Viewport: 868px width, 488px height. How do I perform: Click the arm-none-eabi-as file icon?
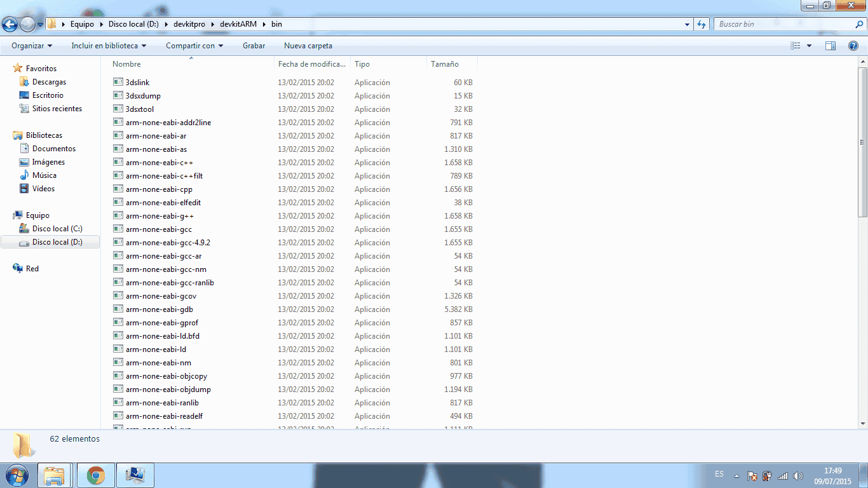click(118, 149)
